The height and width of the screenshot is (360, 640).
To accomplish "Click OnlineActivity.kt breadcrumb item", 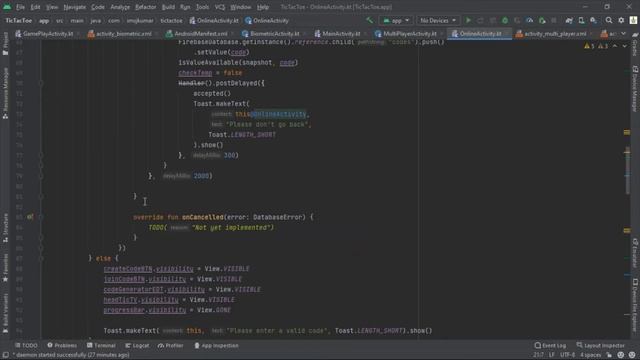I will 213,20.
